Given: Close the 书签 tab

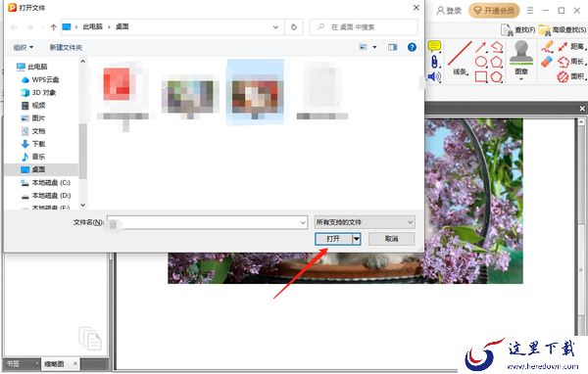Looking at the screenshot, I should click(37, 363).
